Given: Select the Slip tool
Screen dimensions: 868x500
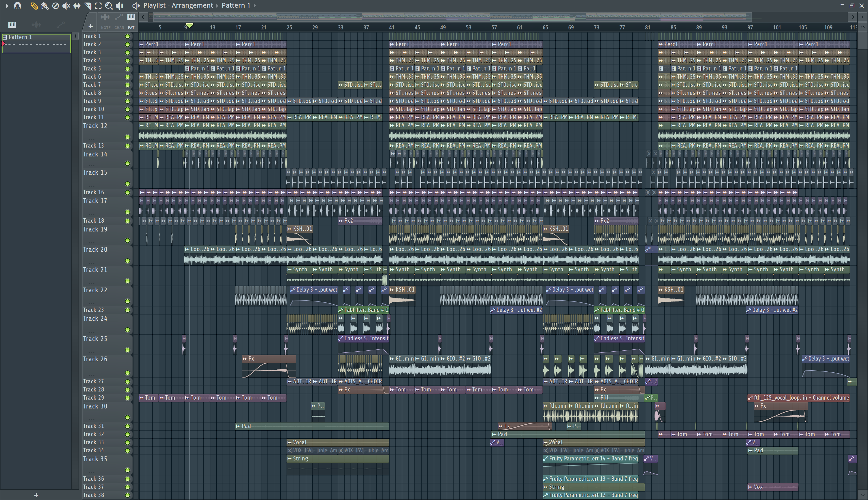Looking at the screenshot, I should click(x=77, y=6).
